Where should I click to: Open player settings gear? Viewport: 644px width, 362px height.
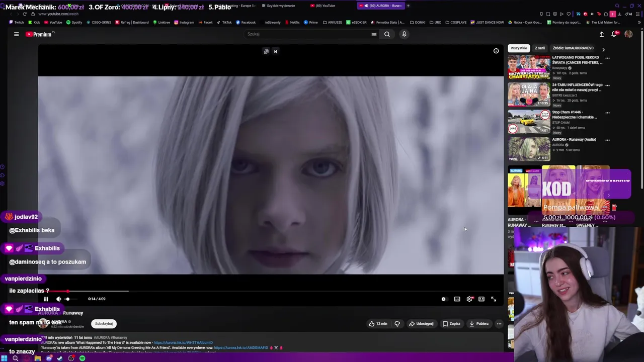pyautogui.click(x=469, y=299)
